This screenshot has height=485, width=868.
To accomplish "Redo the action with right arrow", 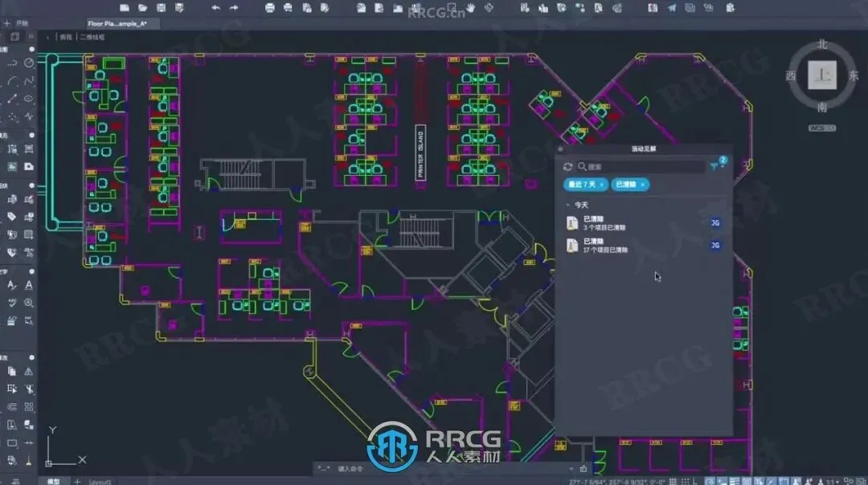I will tap(234, 8).
